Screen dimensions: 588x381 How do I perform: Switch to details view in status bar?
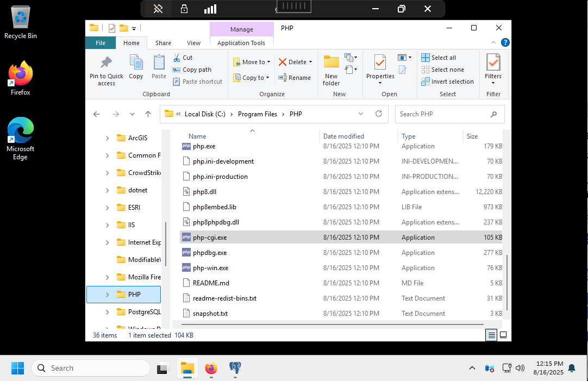click(492, 335)
